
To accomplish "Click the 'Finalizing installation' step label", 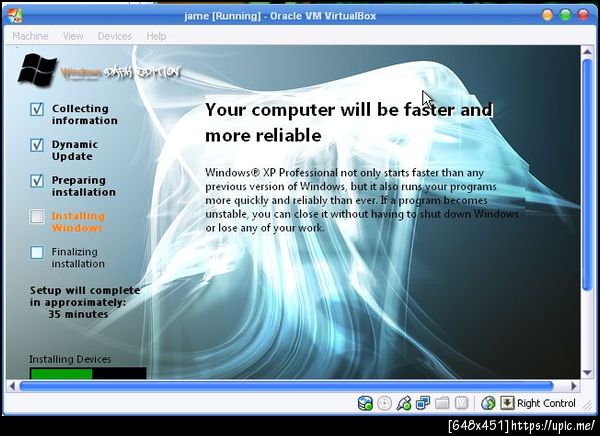I will (x=78, y=258).
